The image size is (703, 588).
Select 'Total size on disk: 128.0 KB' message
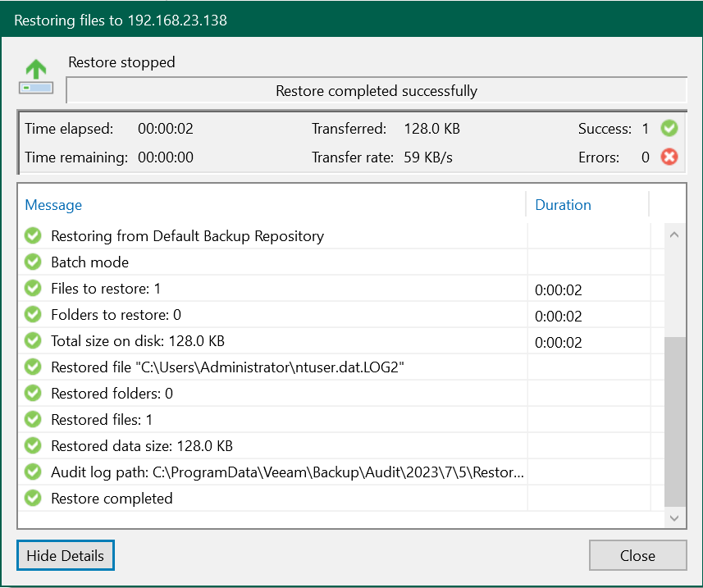(138, 341)
